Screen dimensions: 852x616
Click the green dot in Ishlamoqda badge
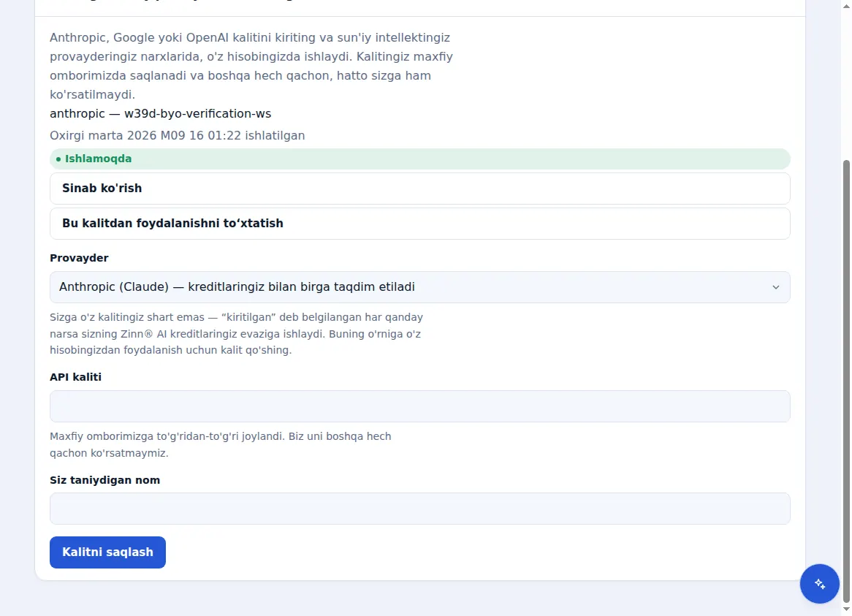pyautogui.click(x=58, y=159)
